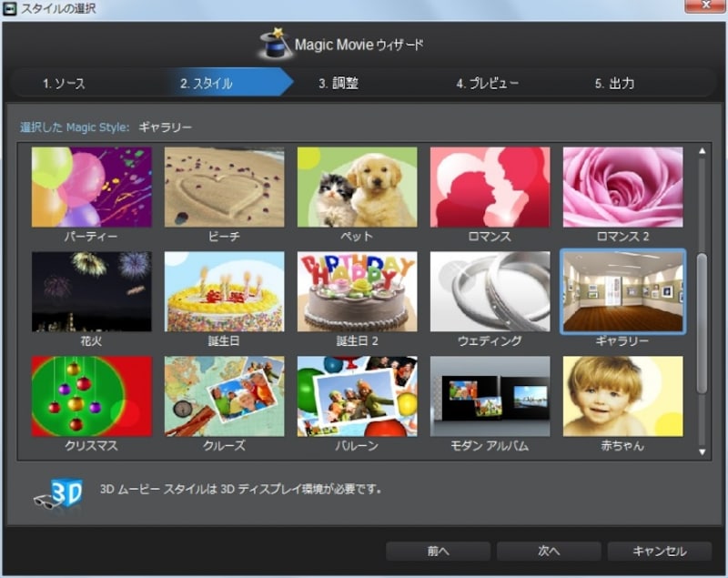Select the パーティー balloon style thumbnail

coord(91,187)
